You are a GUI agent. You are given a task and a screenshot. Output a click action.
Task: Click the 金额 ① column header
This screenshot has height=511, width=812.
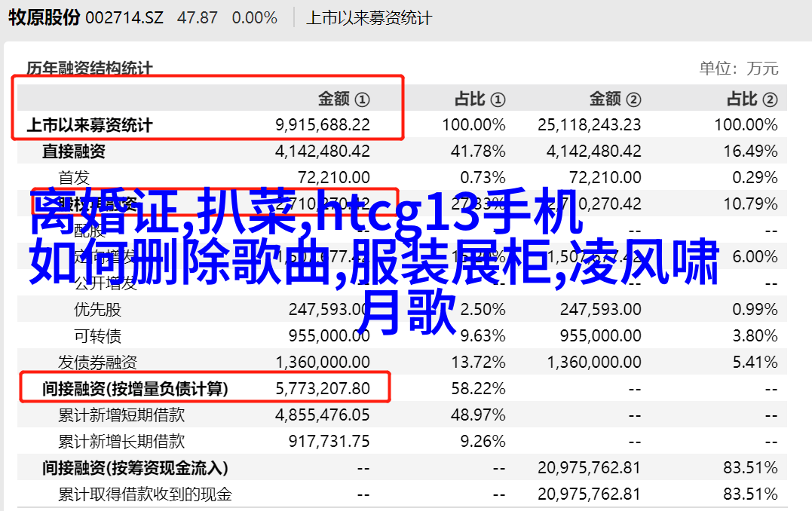click(344, 99)
